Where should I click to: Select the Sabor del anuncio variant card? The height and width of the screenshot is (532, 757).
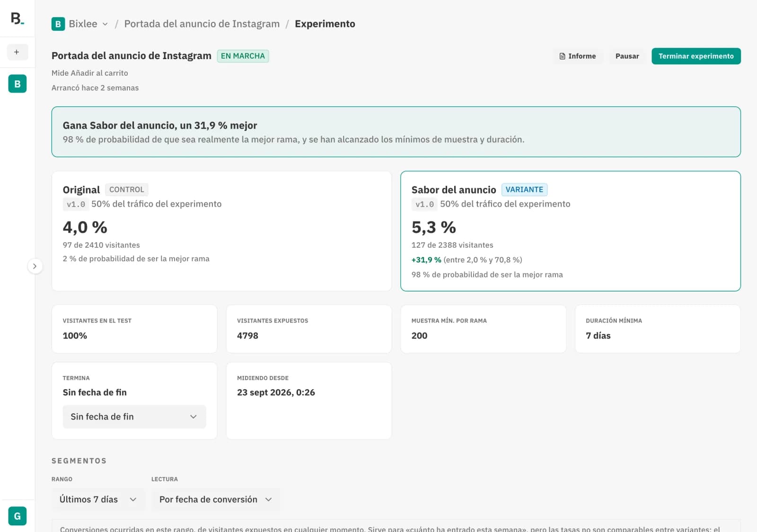(571, 231)
